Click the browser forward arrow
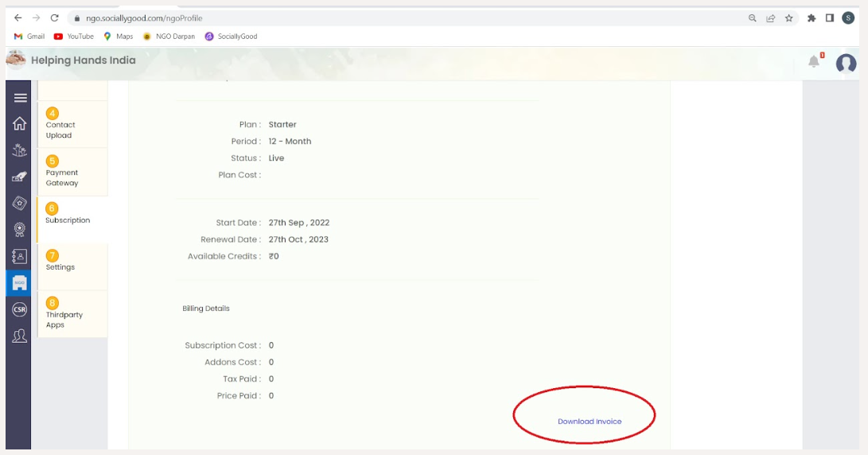 pos(36,18)
